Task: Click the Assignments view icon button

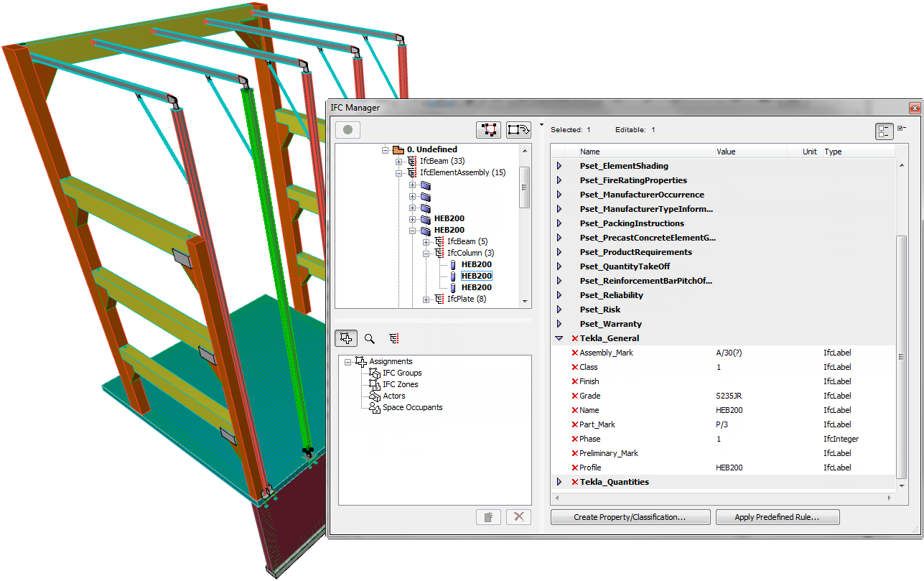Action: pos(347,338)
